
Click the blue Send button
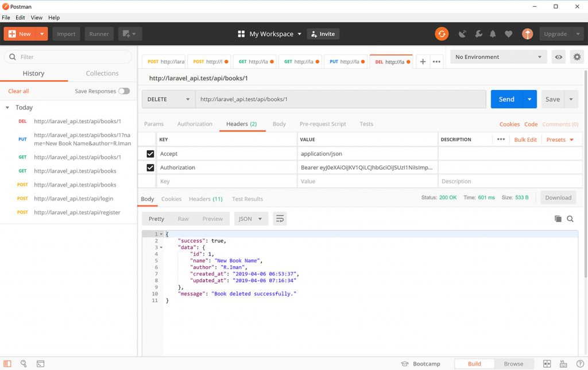506,99
